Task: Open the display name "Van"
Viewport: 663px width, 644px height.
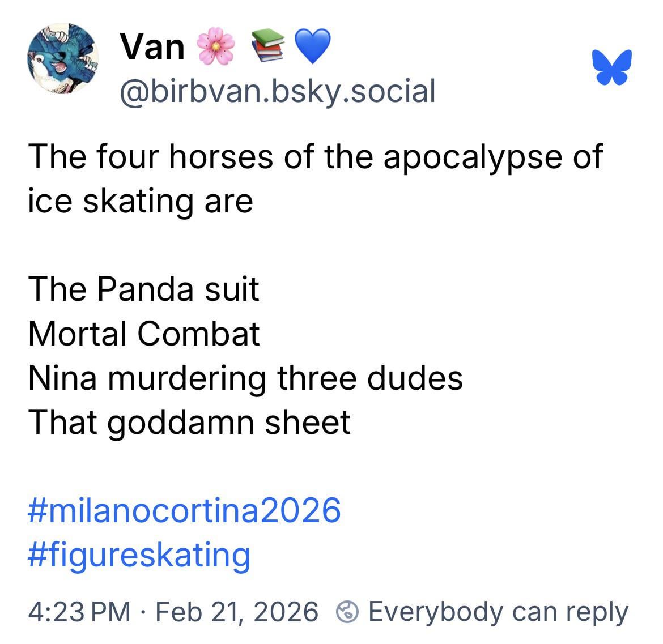Action: (152, 46)
